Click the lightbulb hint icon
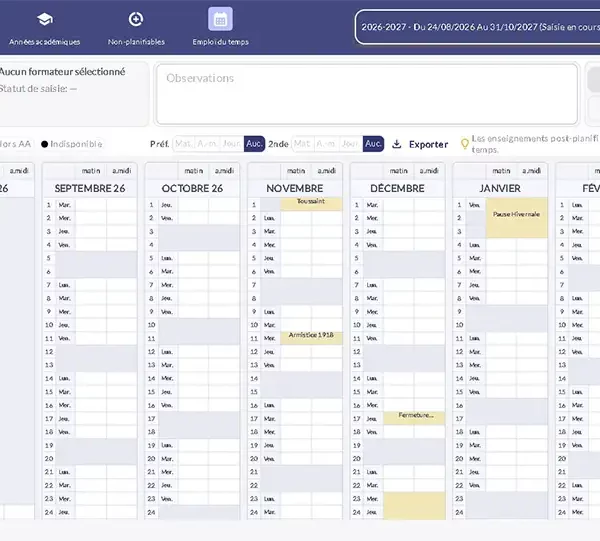 465,144
